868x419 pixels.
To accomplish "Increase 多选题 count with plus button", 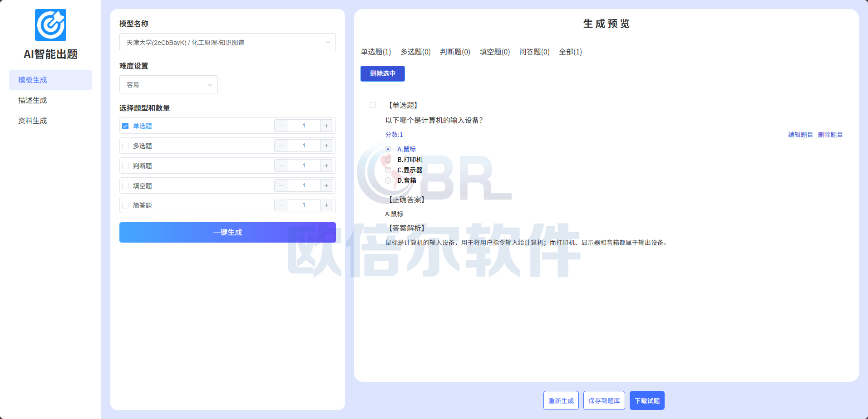I will (326, 146).
